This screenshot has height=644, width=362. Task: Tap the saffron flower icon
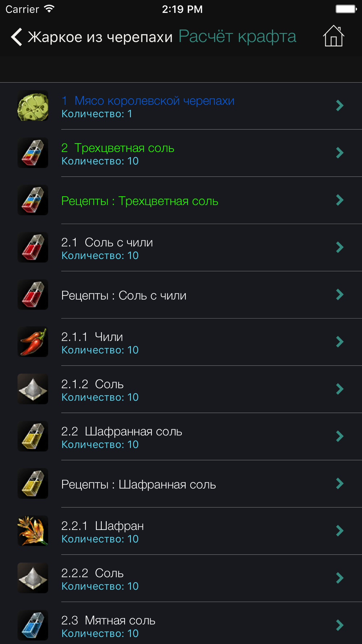tap(33, 531)
